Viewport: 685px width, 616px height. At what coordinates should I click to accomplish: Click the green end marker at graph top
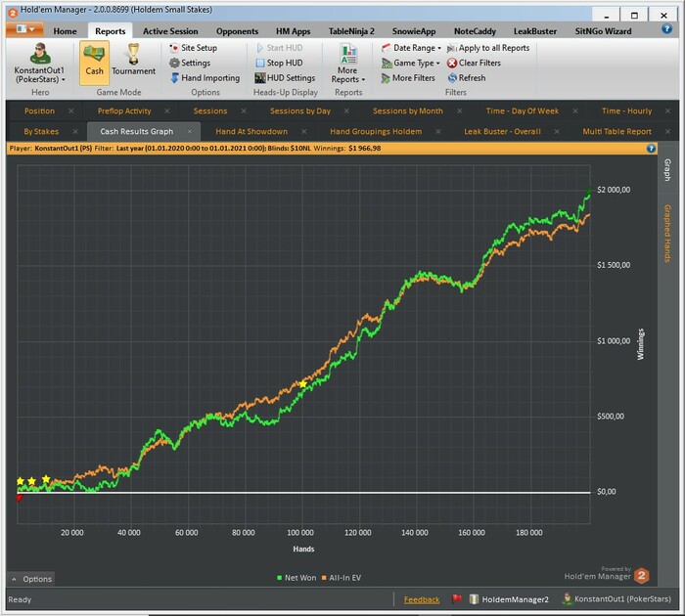tap(588, 192)
